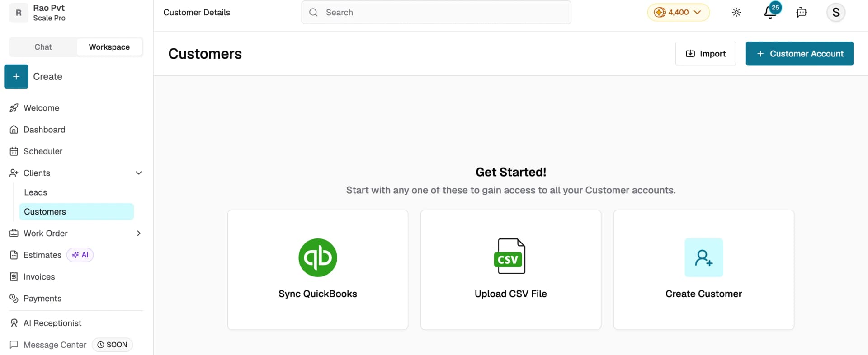Image resolution: width=868 pixels, height=355 pixels.
Task: Click the add-user icon in the Create Customer card
Action: coord(704,257)
